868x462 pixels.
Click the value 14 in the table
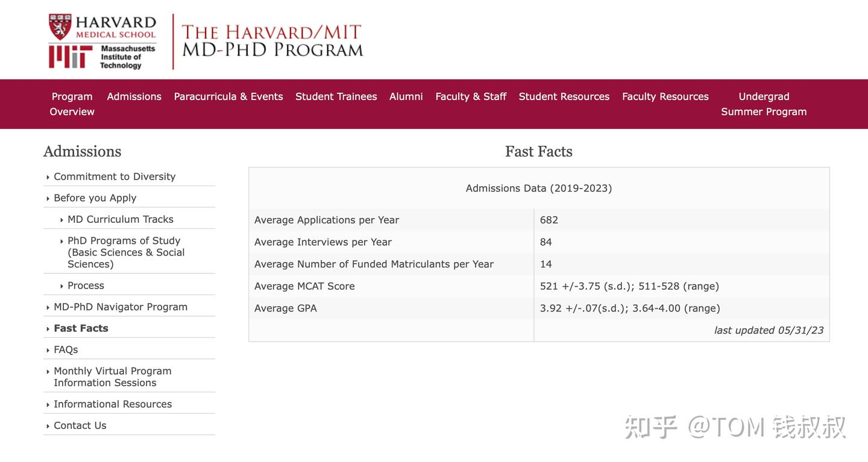point(546,264)
